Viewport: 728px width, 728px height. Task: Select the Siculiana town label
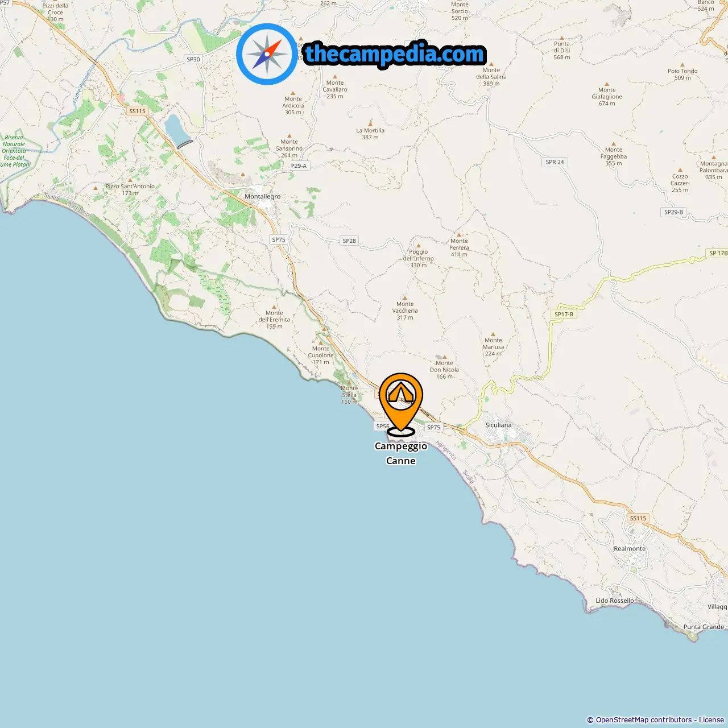point(498,425)
